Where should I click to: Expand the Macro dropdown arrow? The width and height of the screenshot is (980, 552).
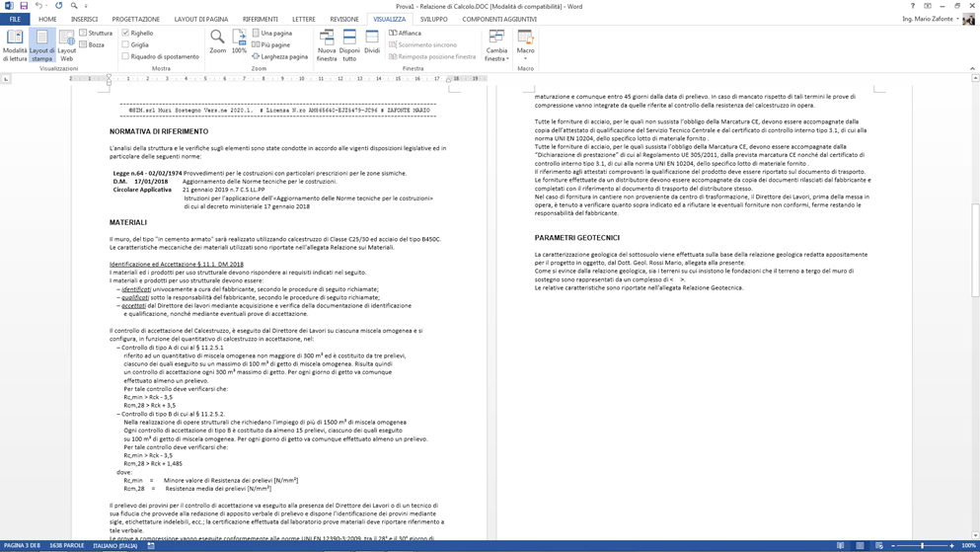pos(526,58)
